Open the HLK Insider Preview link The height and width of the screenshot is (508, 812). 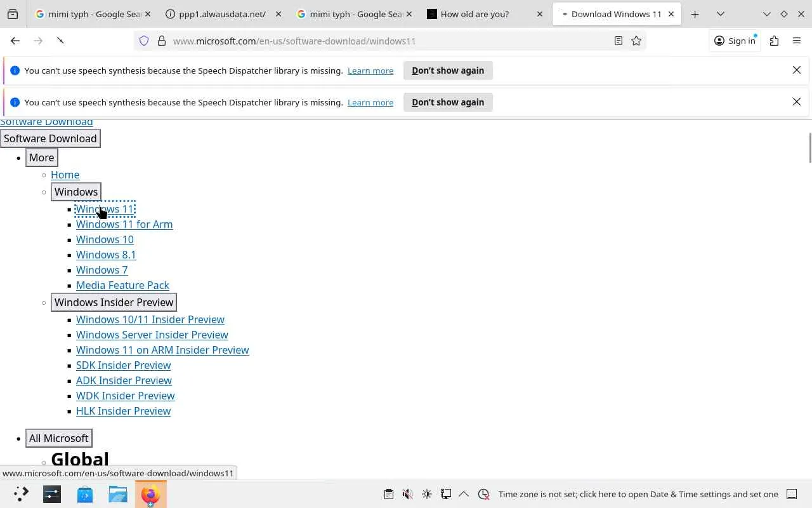(123, 411)
